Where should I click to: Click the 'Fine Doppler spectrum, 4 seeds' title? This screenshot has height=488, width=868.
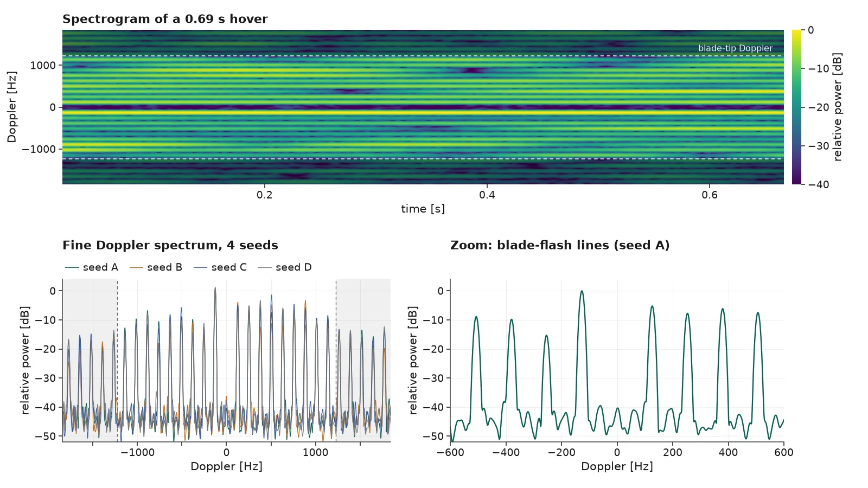tap(170, 245)
